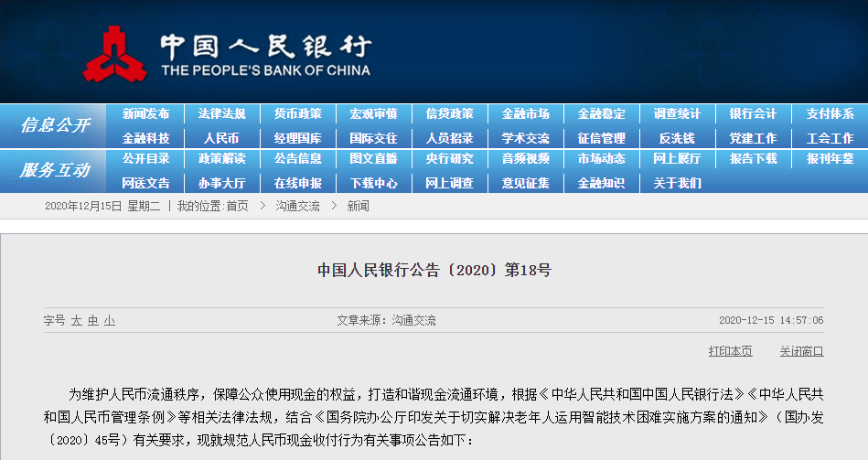Set font size to medium 中
Screen dimensions: 868x460
pos(92,321)
